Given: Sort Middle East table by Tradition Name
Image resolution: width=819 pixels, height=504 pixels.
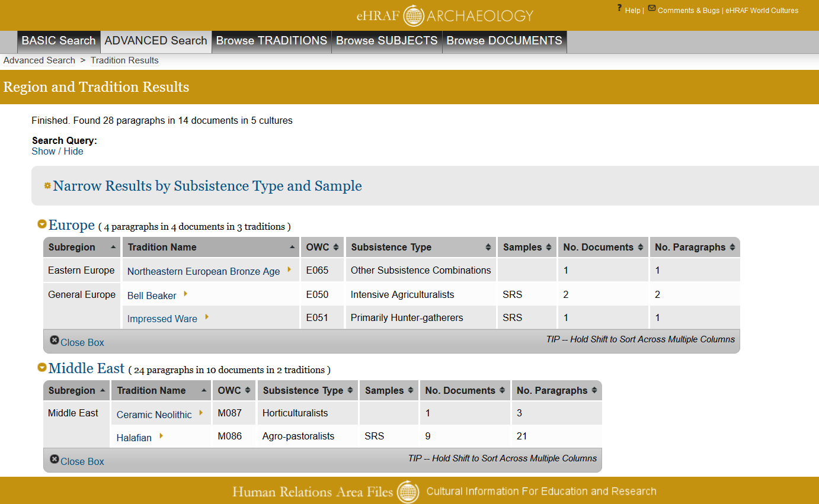Looking at the screenshot, I should 161,390.
